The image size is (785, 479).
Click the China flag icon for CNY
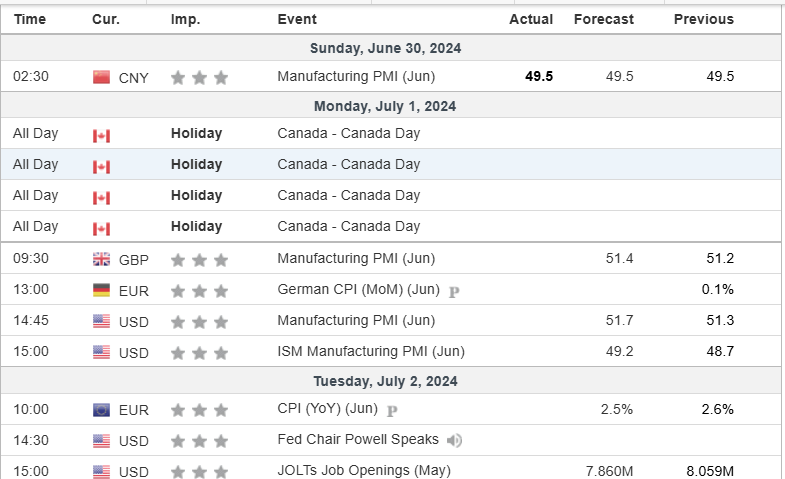point(101,77)
